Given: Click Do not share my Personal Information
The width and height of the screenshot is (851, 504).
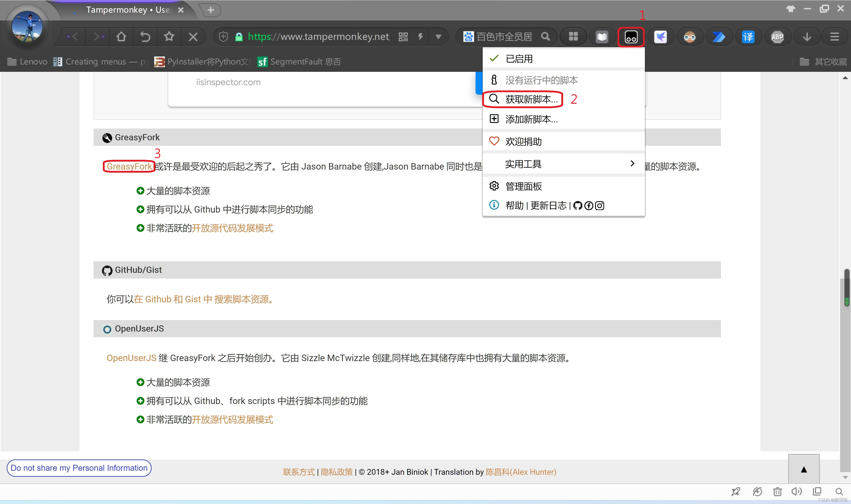Looking at the screenshot, I should click(x=79, y=468).
